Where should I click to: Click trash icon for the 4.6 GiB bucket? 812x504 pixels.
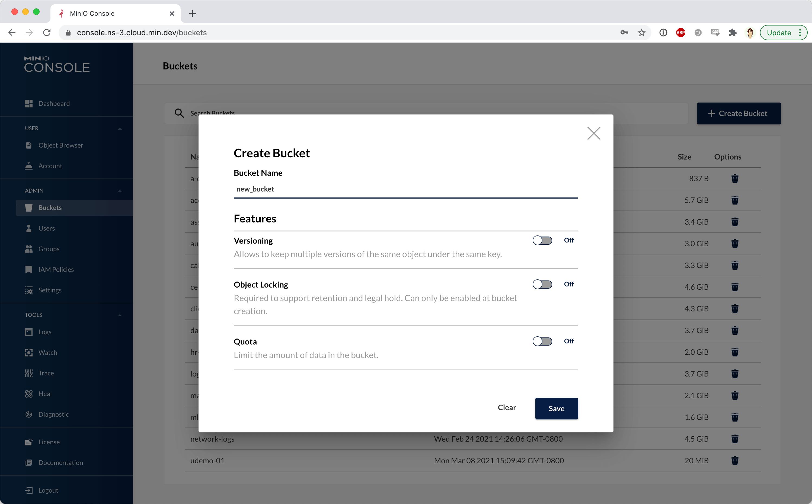(x=735, y=287)
